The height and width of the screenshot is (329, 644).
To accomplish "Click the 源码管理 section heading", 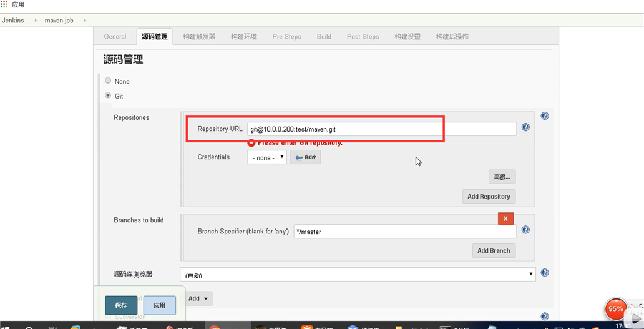I will click(x=123, y=59).
